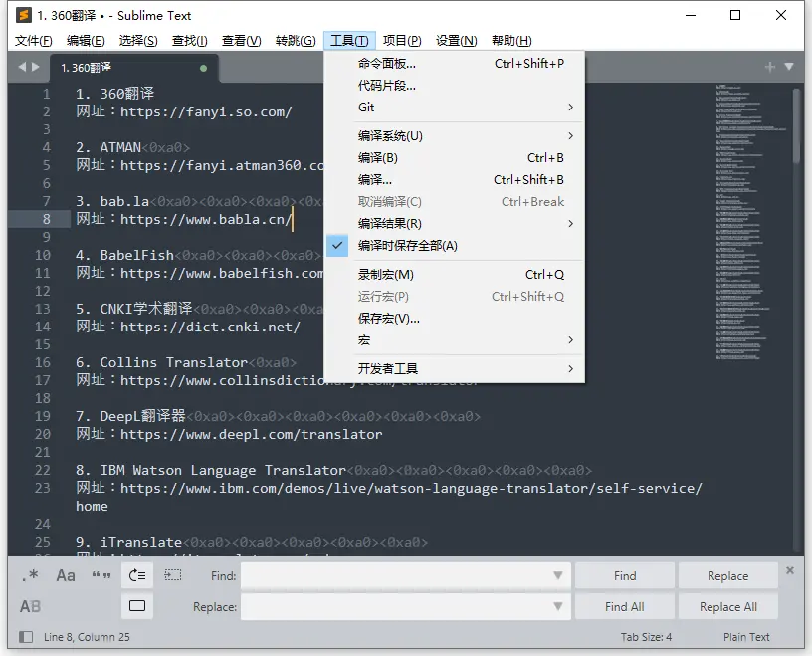Click line number 20 in gutter

coord(43,434)
